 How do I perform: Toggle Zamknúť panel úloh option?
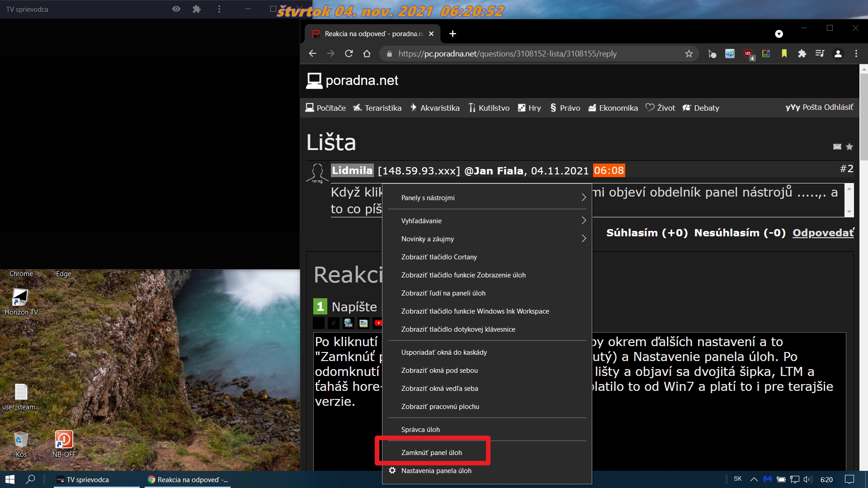point(431,452)
